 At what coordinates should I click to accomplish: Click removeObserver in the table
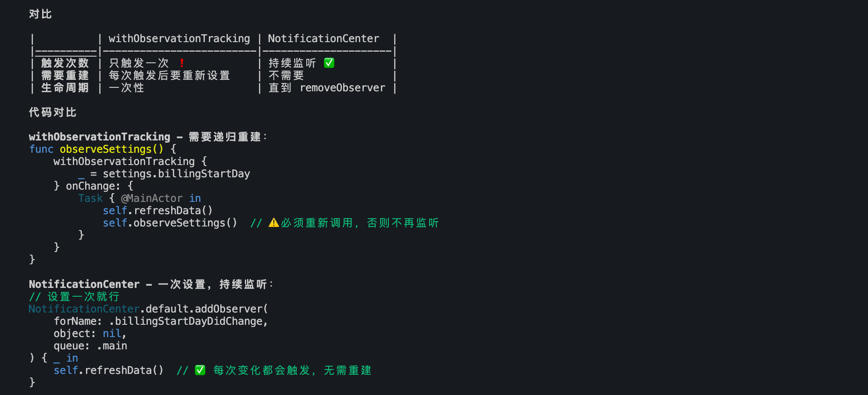tap(342, 88)
